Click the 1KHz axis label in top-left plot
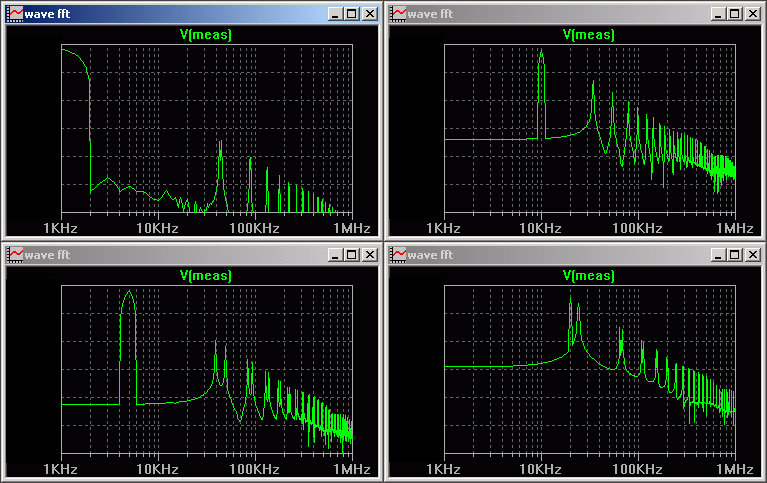This screenshot has width=767, height=483. point(60,229)
